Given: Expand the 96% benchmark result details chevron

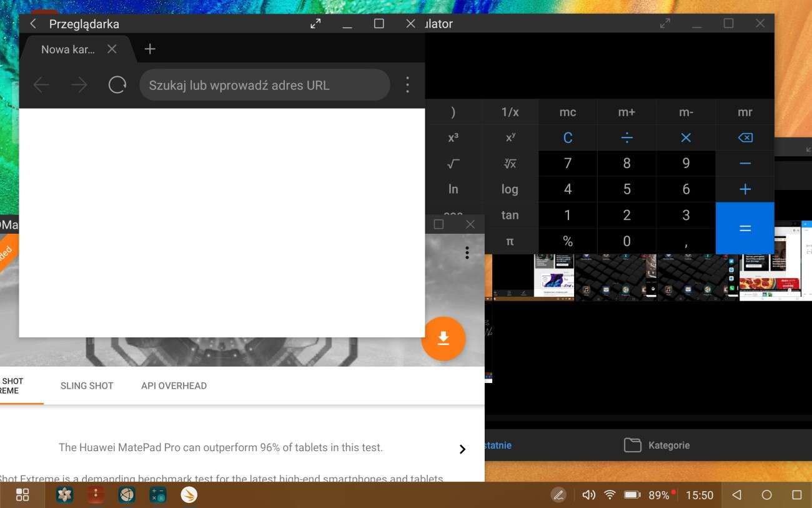Looking at the screenshot, I should (462, 449).
